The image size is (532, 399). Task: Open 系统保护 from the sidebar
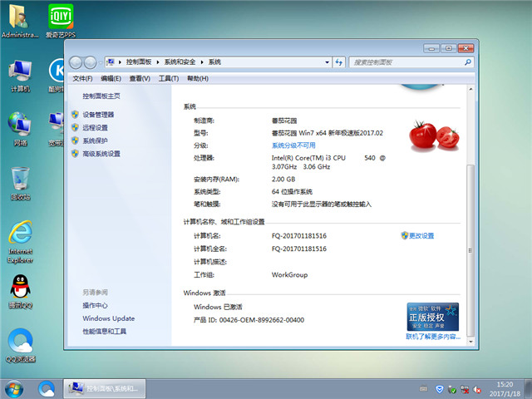coord(95,140)
